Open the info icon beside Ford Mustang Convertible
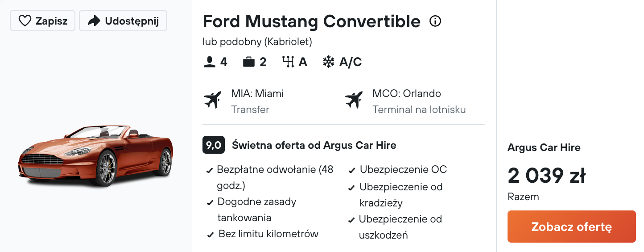This screenshot has width=644, height=252. pyautogui.click(x=435, y=21)
